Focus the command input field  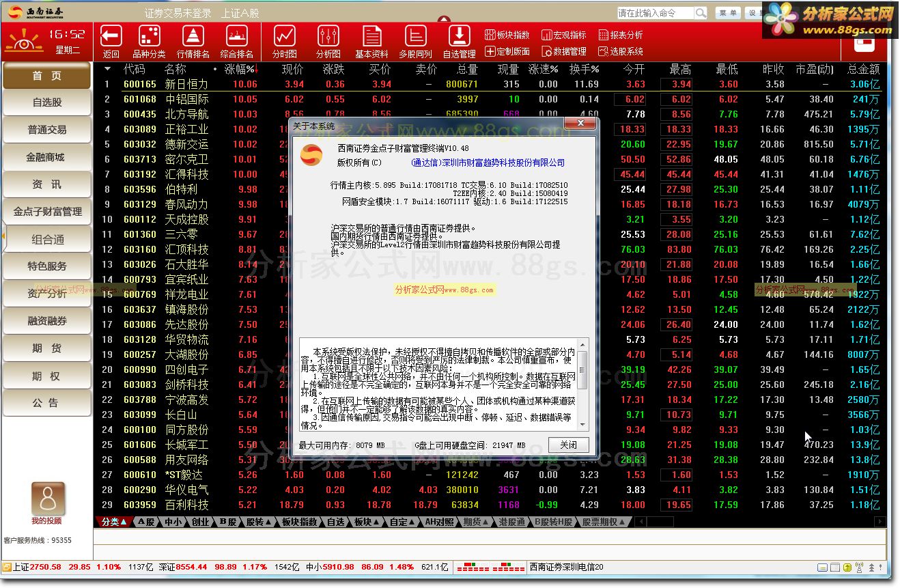[656, 13]
